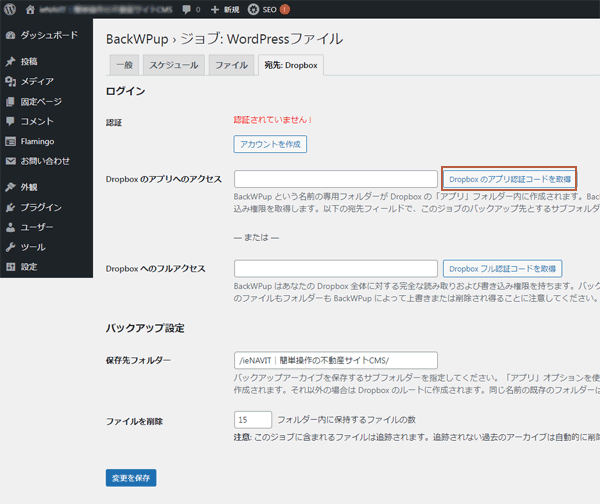Click the ダッシュボード dashboard icon
600x504 pixels.
(11, 35)
